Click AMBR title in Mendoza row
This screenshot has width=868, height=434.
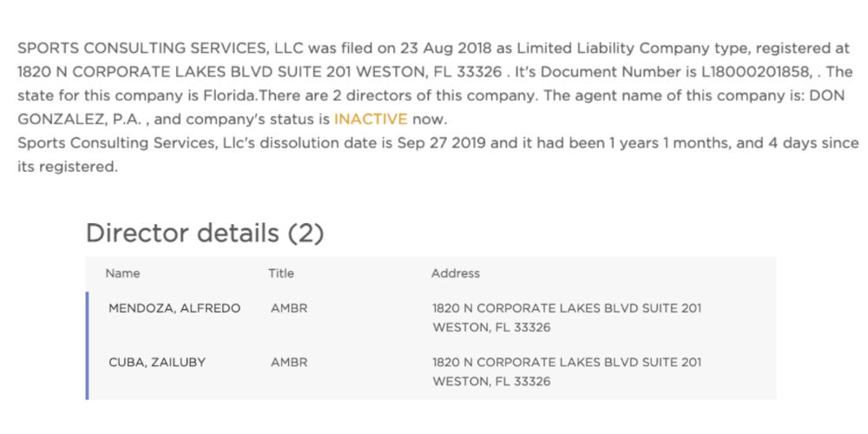coord(289,308)
